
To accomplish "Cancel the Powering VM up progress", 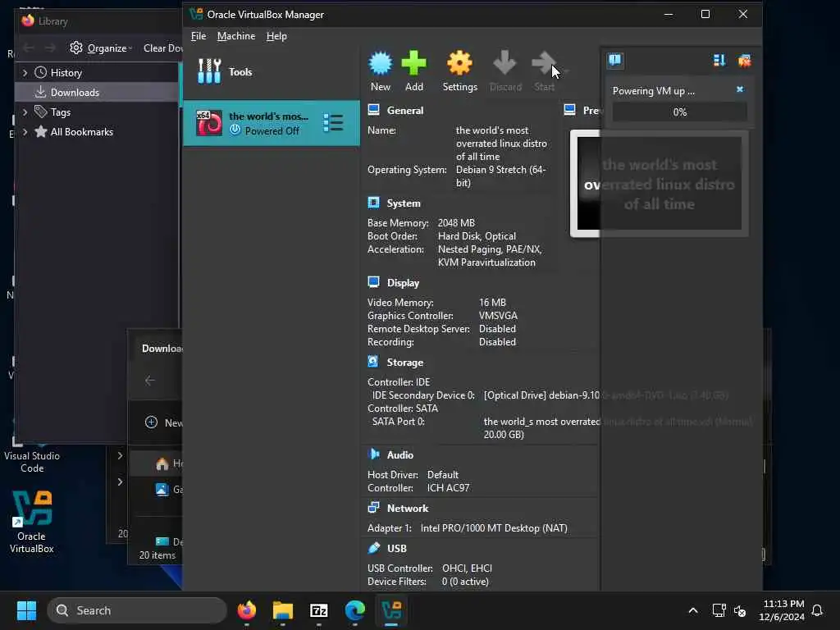I will point(740,89).
